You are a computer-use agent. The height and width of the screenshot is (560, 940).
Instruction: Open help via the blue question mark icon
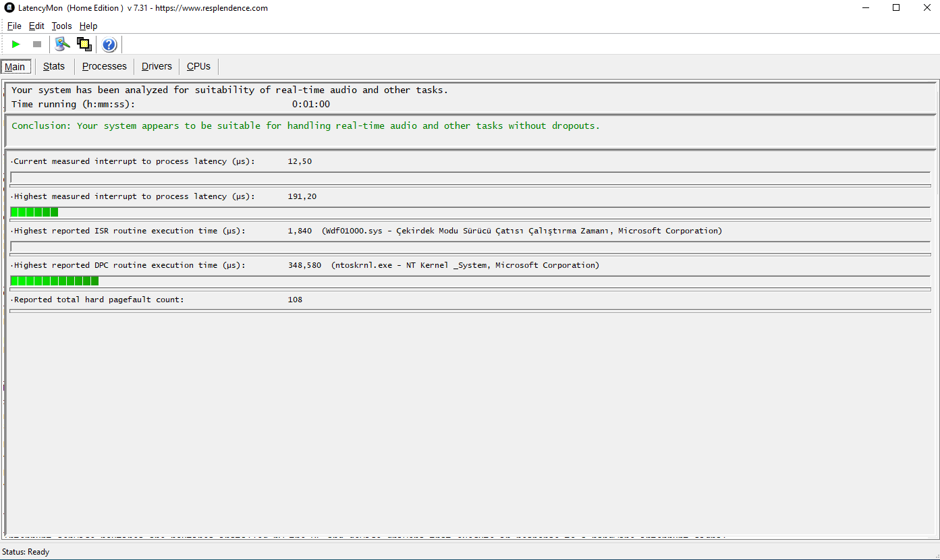tap(109, 45)
